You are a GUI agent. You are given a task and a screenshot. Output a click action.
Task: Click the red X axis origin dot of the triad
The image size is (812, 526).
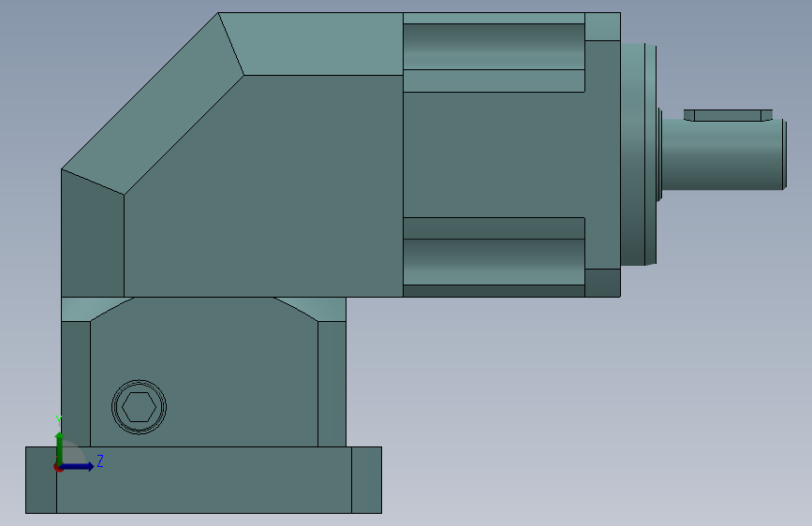coord(58,467)
